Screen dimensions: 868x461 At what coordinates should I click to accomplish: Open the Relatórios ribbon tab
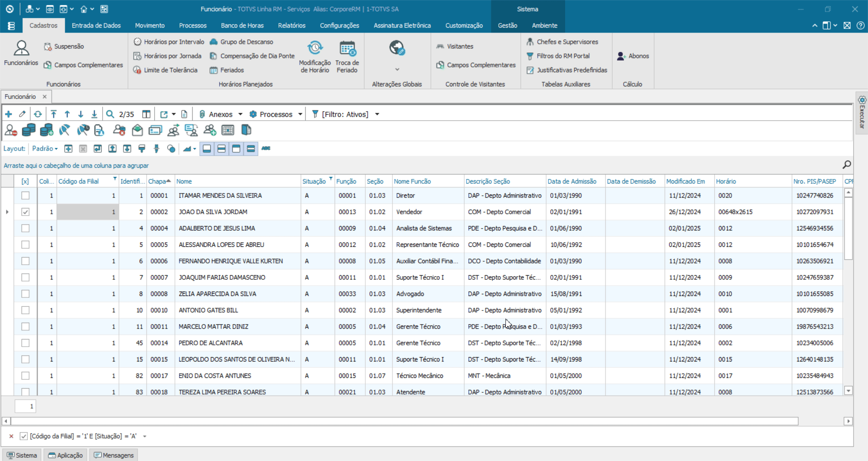point(292,25)
